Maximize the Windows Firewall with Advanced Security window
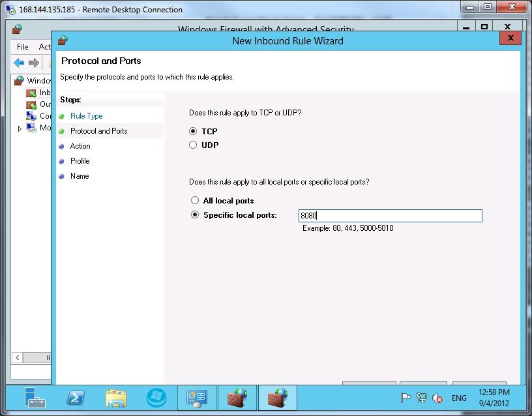The width and height of the screenshot is (532, 416). (484, 27)
